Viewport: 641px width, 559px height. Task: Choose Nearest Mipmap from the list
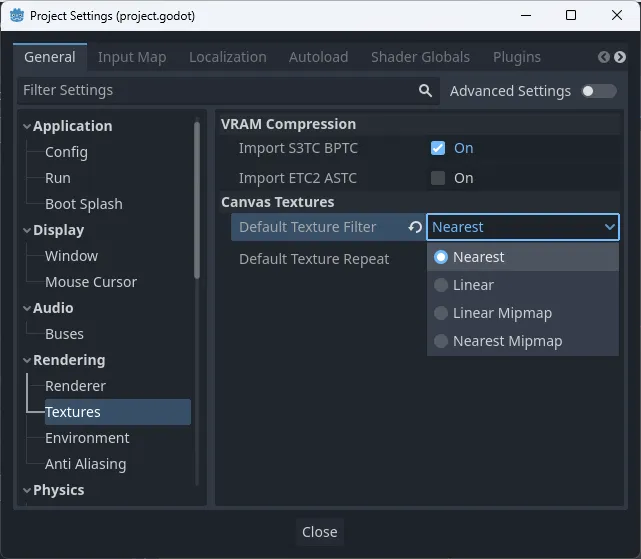507,341
